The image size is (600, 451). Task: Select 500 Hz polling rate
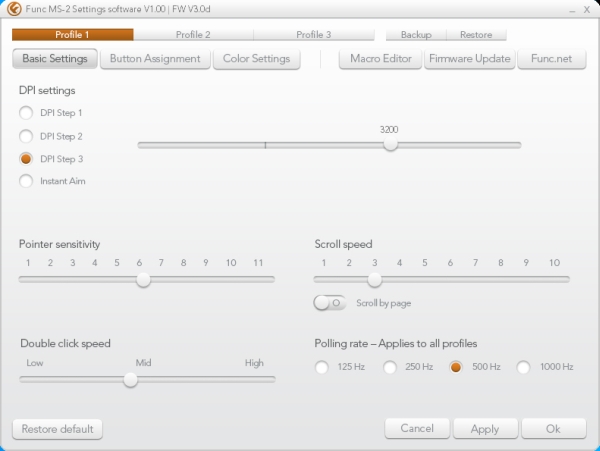pyautogui.click(x=456, y=367)
